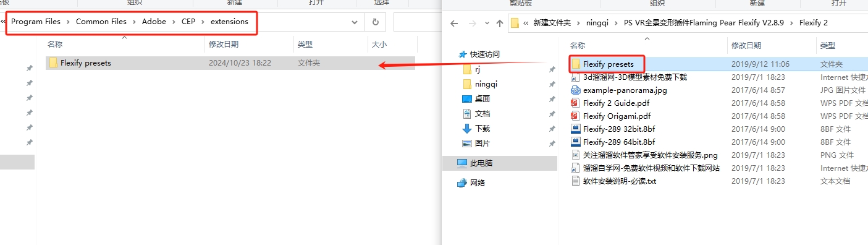Select 快速访问 in the navigation tree

click(x=485, y=54)
